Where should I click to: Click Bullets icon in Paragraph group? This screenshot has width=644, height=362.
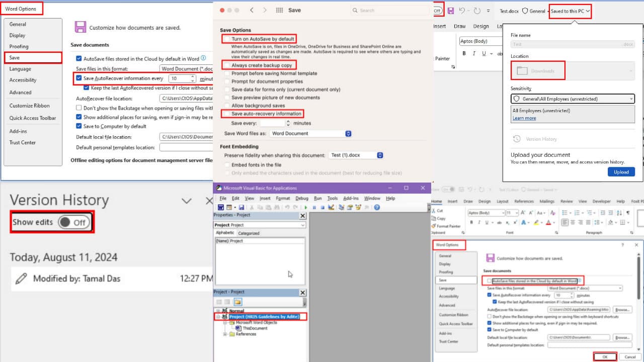click(x=565, y=213)
